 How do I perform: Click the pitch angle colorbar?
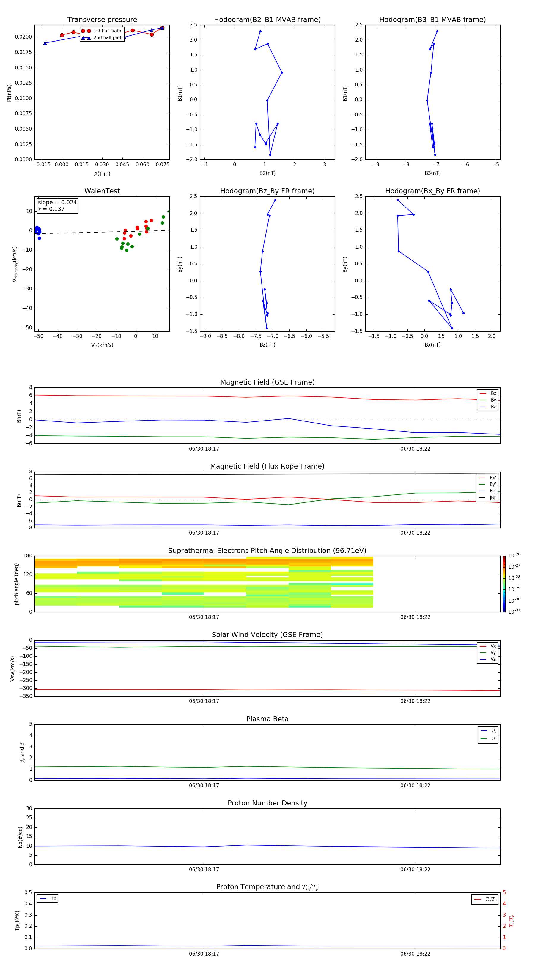504,584
